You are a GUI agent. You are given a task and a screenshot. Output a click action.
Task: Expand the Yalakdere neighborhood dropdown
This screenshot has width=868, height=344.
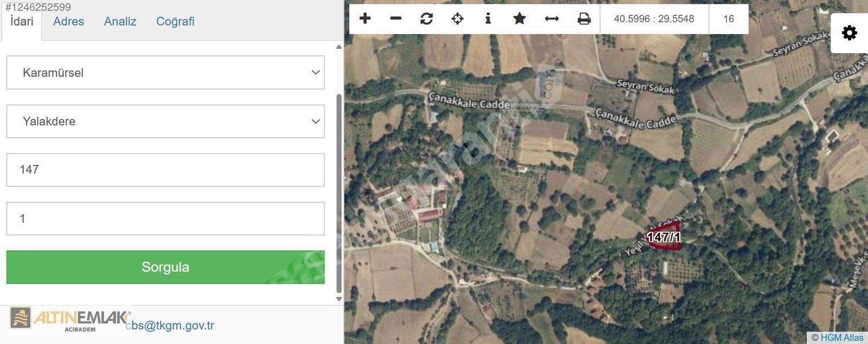tap(165, 122)
